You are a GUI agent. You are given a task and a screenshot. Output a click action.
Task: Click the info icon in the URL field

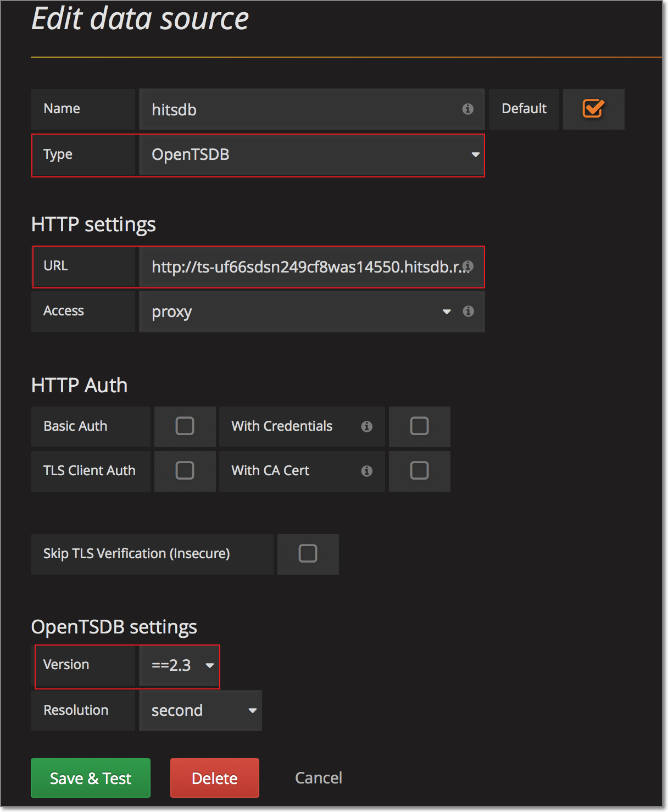pos(468,266)
